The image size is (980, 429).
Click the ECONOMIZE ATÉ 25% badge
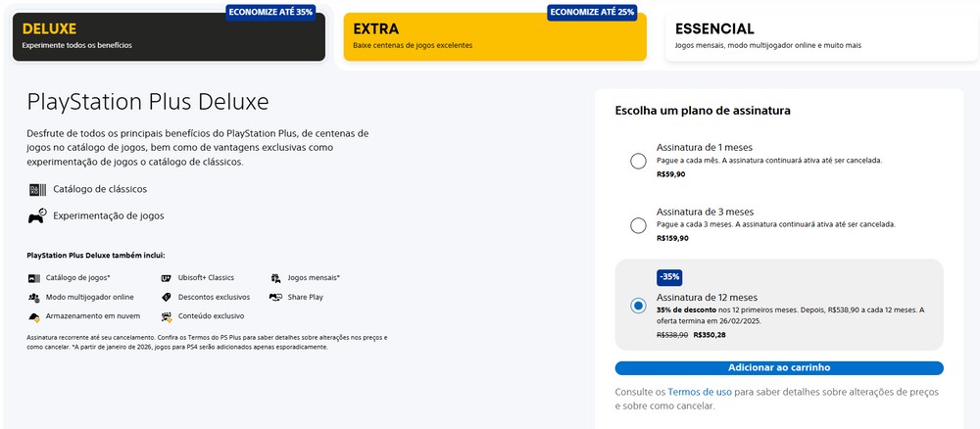[592, 12]
